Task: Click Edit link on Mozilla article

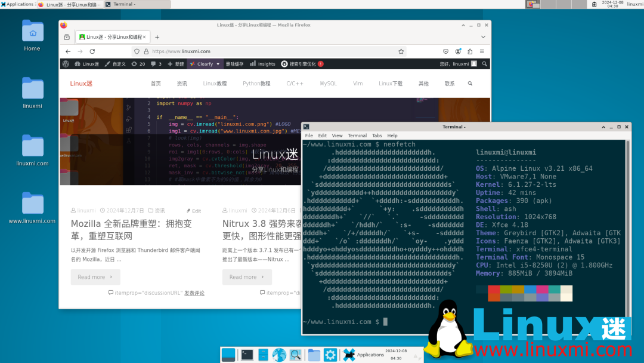Action: pos(194,211)
